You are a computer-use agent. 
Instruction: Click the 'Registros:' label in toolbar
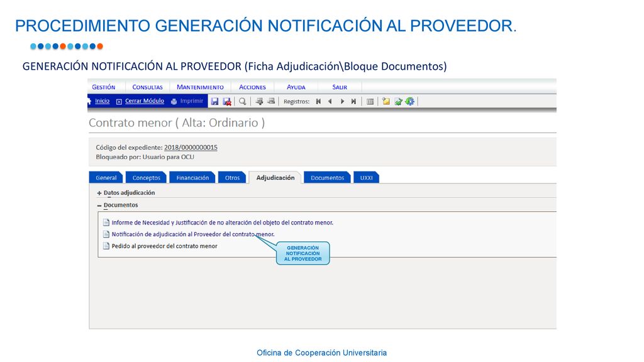pyautogui.click(x=297, y=102)
